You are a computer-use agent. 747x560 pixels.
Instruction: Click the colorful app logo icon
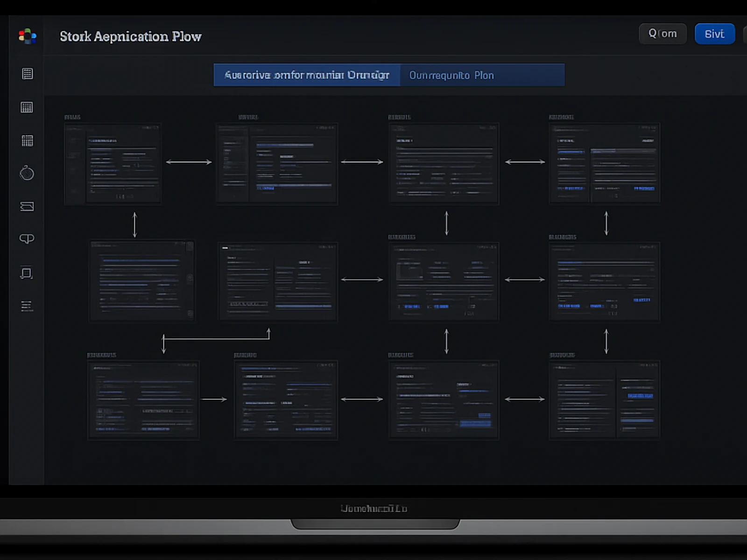coord(27,36)
